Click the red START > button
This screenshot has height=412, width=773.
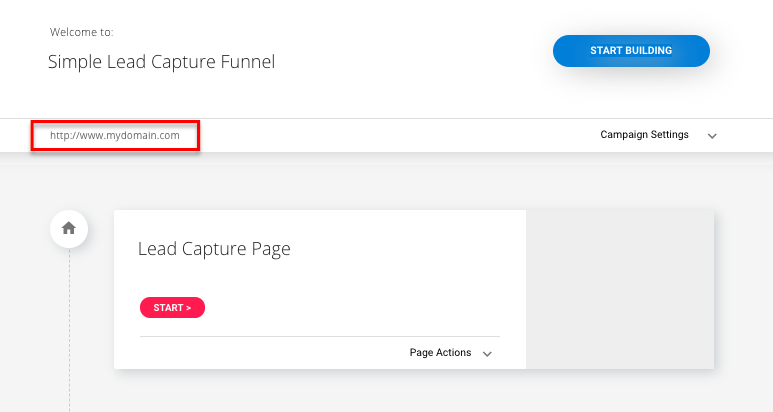tap(172, 308)
